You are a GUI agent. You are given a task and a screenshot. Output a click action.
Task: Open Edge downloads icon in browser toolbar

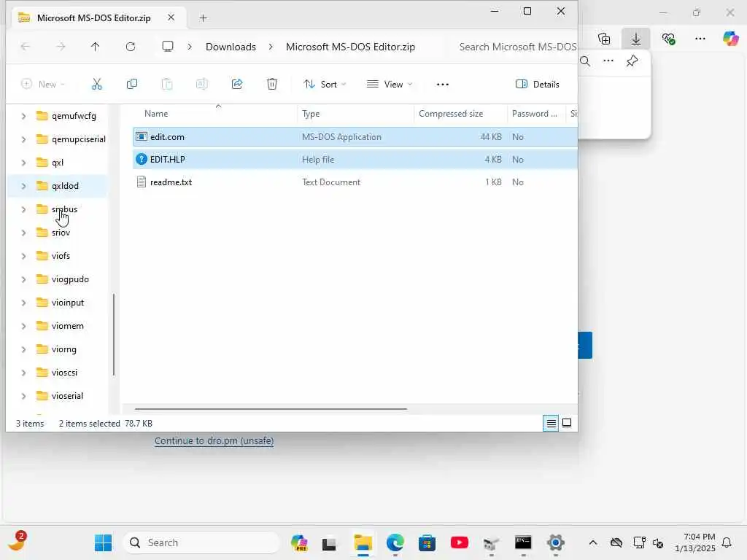pyautogui.click(x=636, y=39)
